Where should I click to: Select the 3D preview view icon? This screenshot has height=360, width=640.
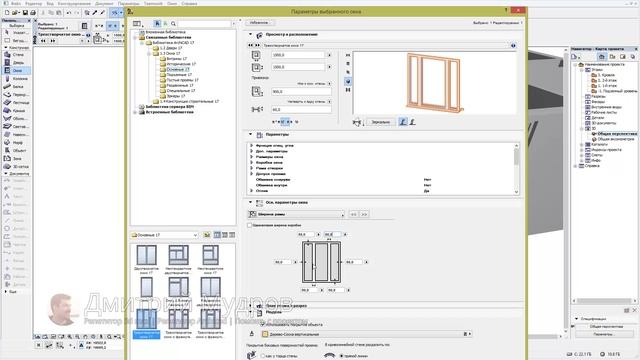point(348,81)
